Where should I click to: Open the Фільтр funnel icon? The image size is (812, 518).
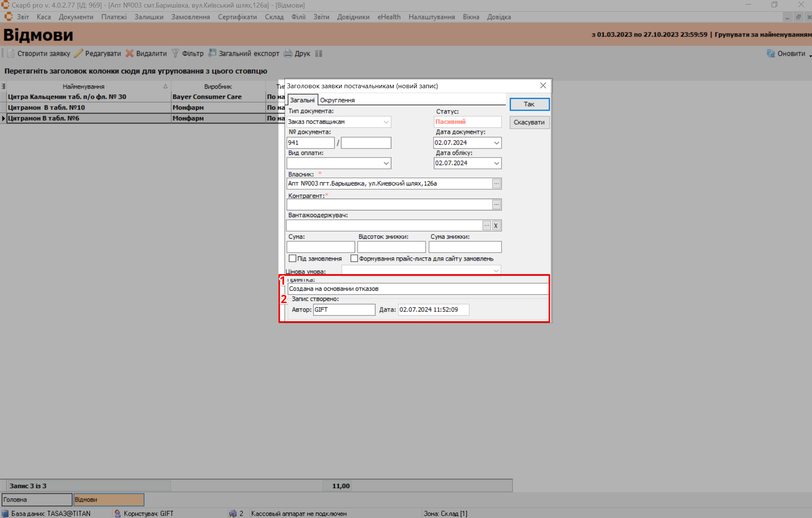(175, 54)
